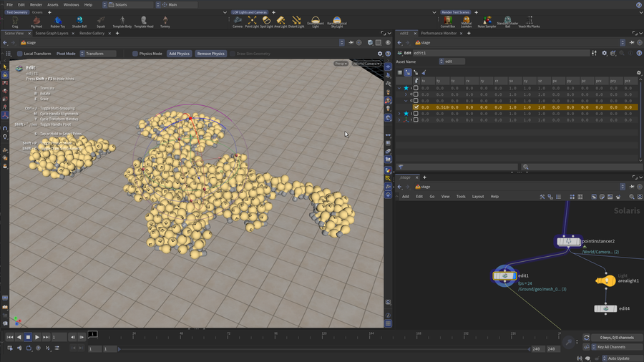
Task: Enable Local Transform checkbox
Action: point(19,54)
